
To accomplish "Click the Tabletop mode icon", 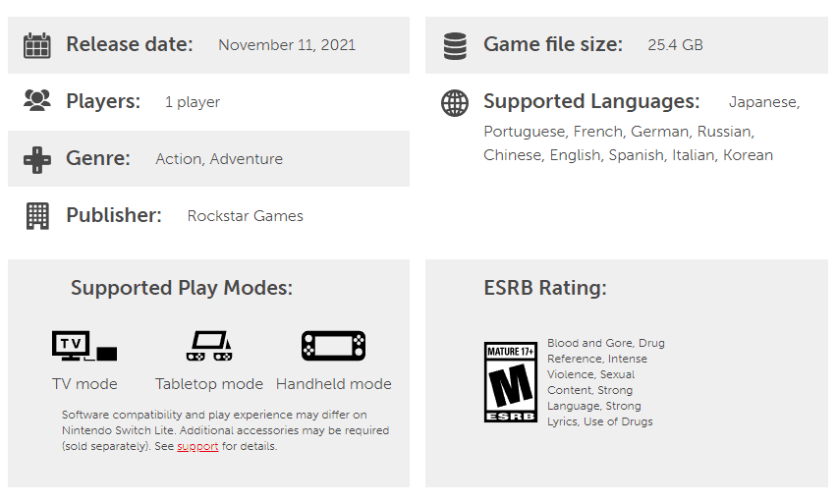I will click(x=208, y=346).
